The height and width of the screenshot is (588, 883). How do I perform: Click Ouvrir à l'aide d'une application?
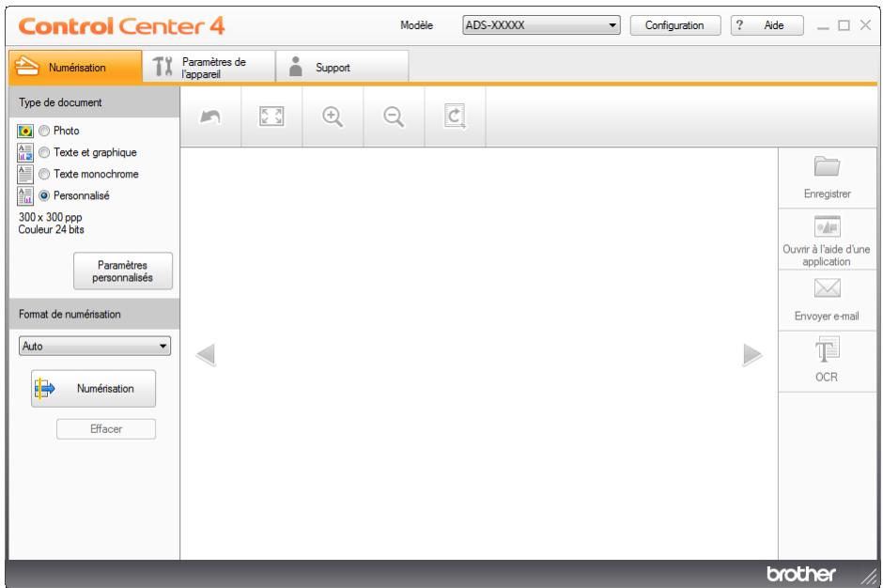(827, 240)
